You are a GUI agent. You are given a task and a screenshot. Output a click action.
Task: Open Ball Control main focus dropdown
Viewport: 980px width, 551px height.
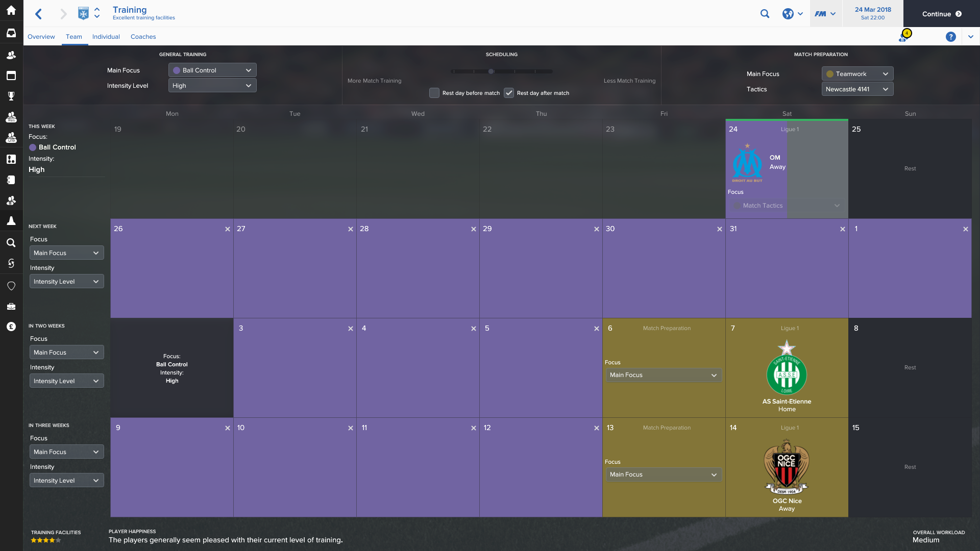[x=212, y=70]
